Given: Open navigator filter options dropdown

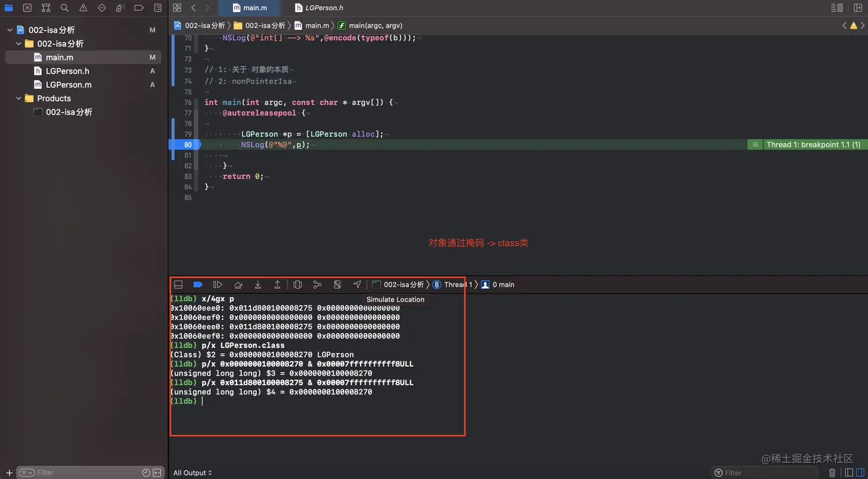Looking at the screenshot, I should click(26, 473).
